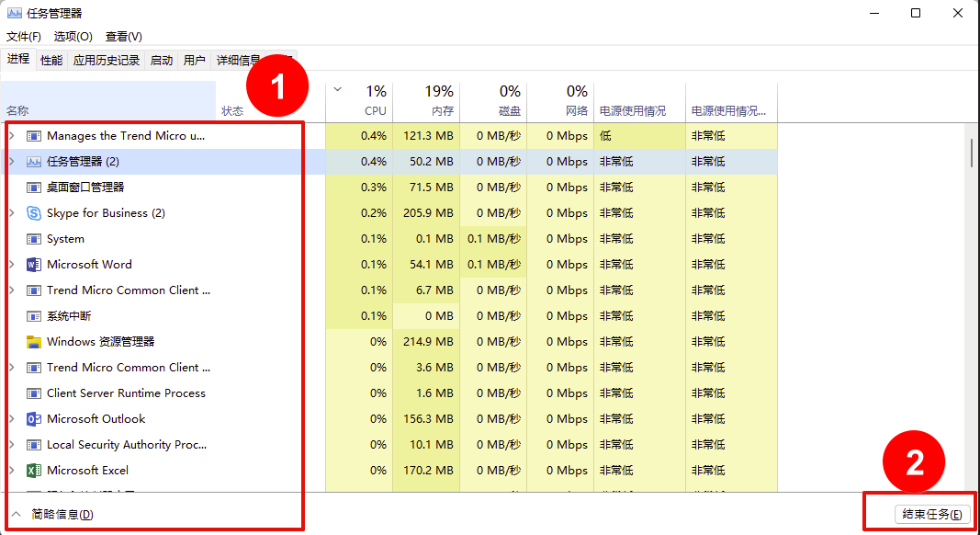The width and height of the screenshot is (980, 535).
Task: Click the Microsoft Outlook process icon
Action: click(x=34, y=419)
